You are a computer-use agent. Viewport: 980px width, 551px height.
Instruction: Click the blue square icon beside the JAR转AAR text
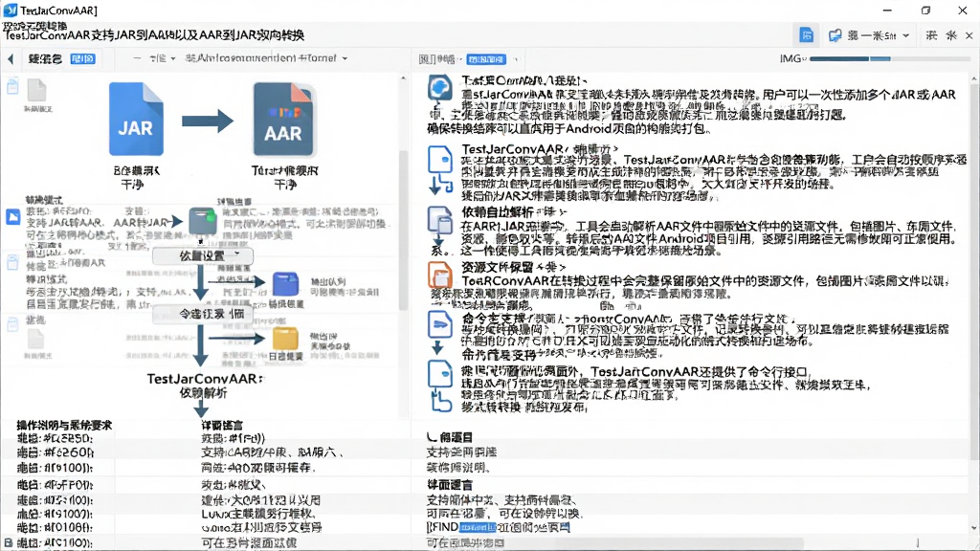click(12, 217)
